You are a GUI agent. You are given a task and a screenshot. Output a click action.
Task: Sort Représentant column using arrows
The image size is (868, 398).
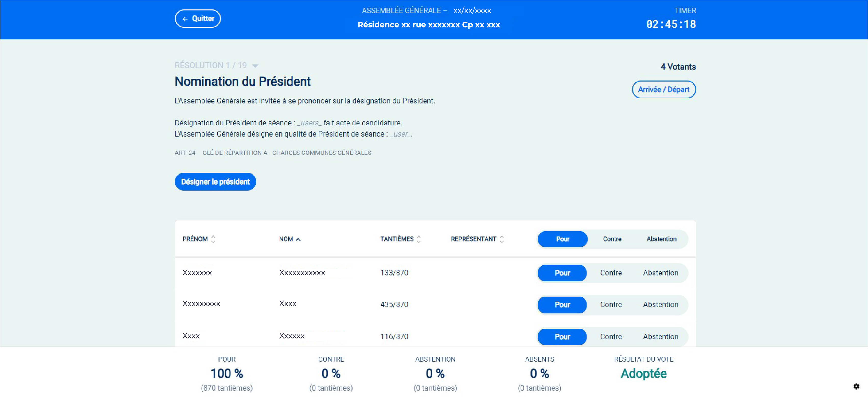coord(502,239)
